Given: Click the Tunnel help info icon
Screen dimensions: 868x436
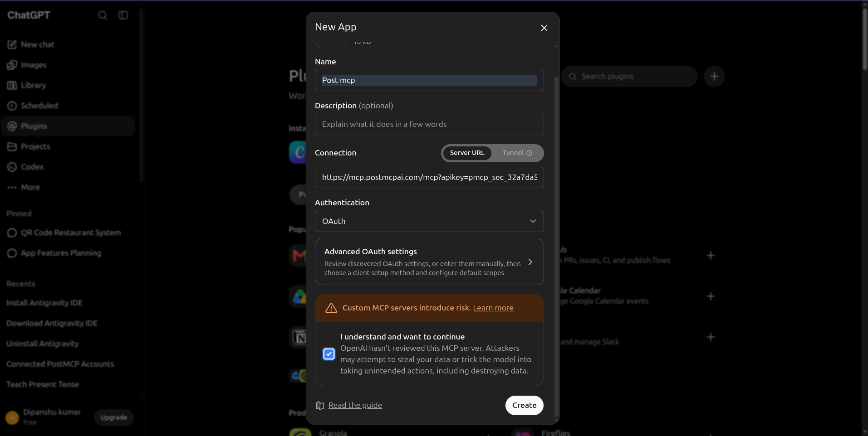Looking at the screenshot, I should click(x=529, y=153).
